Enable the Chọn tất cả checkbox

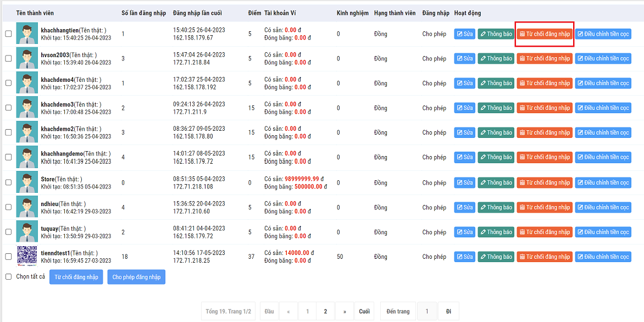(8, 277)
